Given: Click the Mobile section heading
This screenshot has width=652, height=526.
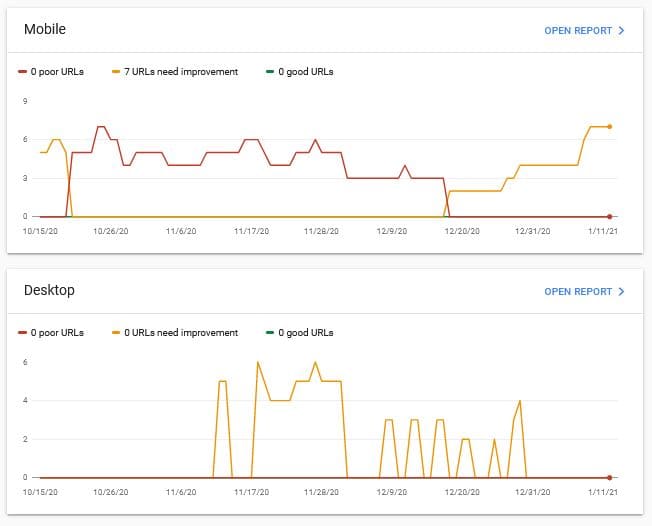Looking at the screenshot, I should (x=45, y=30).
